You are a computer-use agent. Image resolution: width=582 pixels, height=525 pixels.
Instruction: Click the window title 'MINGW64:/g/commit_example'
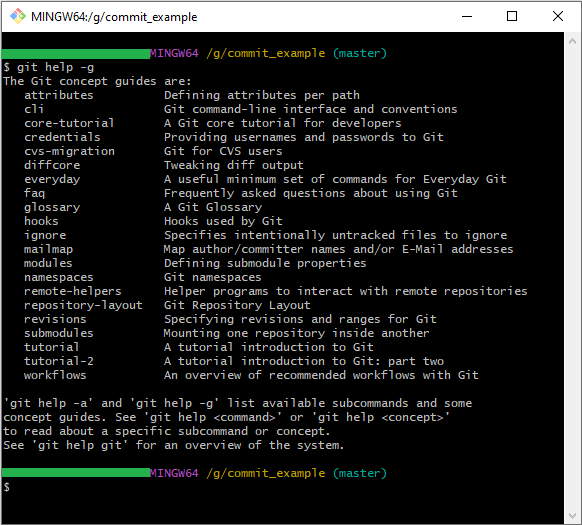[114, 17]
